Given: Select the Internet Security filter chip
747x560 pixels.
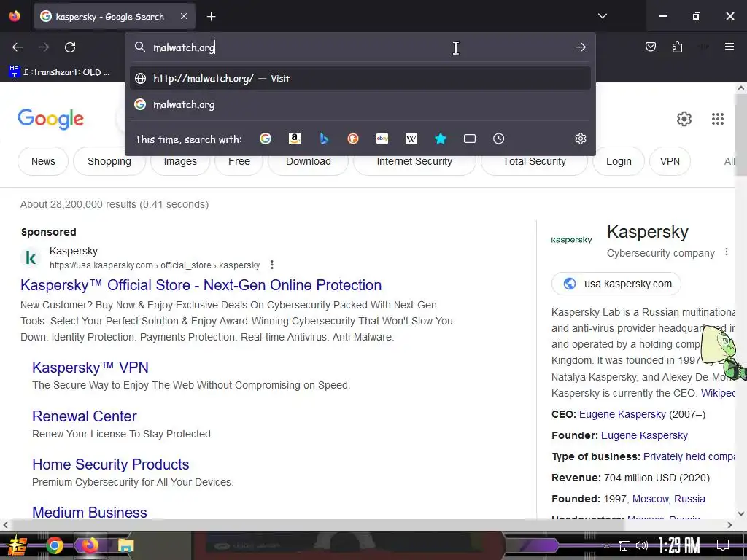Looking at the screenshot, I should (414, 161).
